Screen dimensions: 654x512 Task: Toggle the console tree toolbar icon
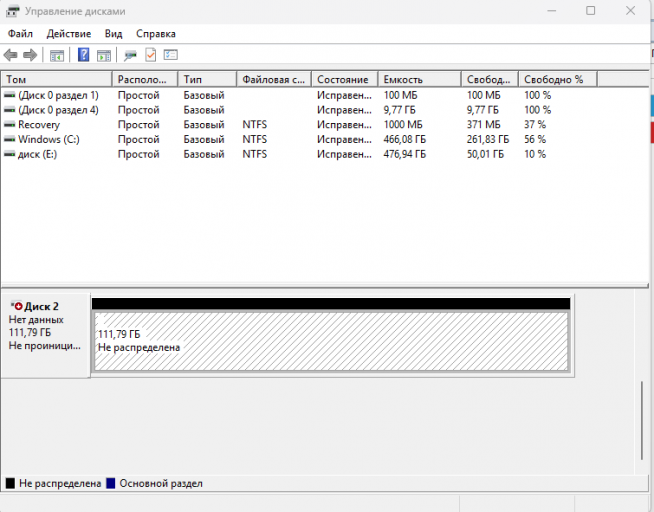coord(57,55)
